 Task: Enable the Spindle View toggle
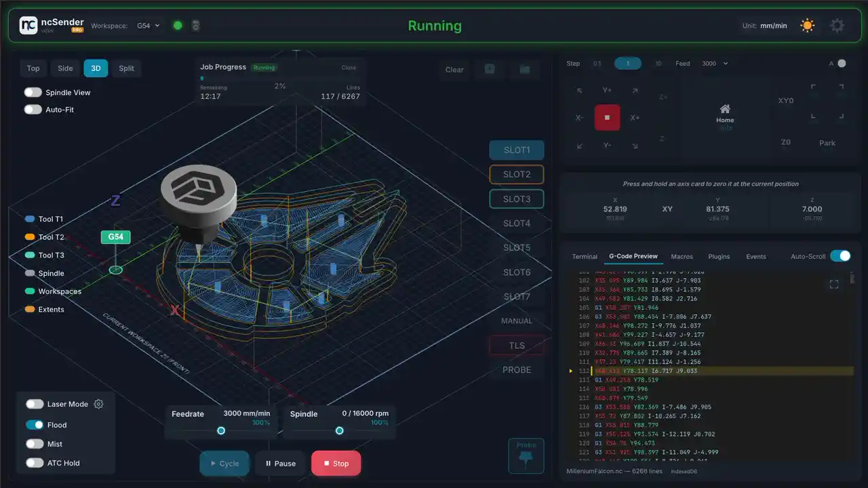(x=33, y=92)
